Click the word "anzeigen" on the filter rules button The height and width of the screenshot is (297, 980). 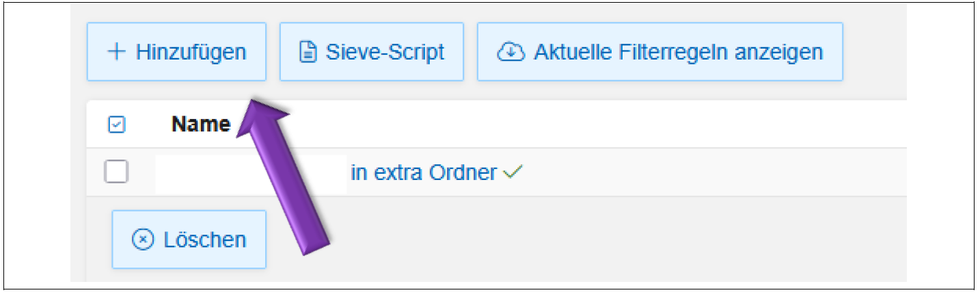[781, 52]
